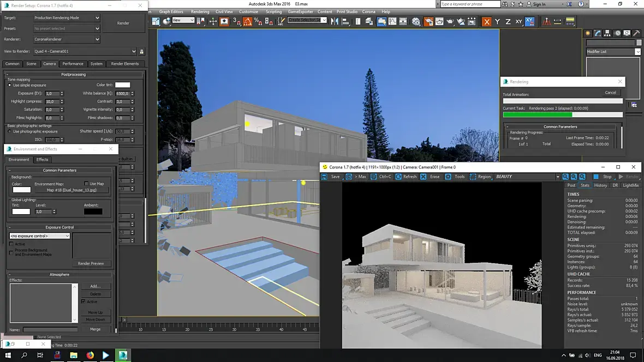Click the send to Max icon in VFB
Image resolution: width=644 pixels, height=362 pixels.
tap(349, 177)
